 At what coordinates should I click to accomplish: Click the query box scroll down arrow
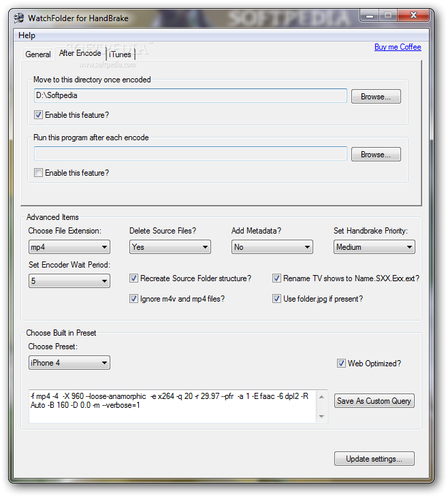[x=321, y=417]
